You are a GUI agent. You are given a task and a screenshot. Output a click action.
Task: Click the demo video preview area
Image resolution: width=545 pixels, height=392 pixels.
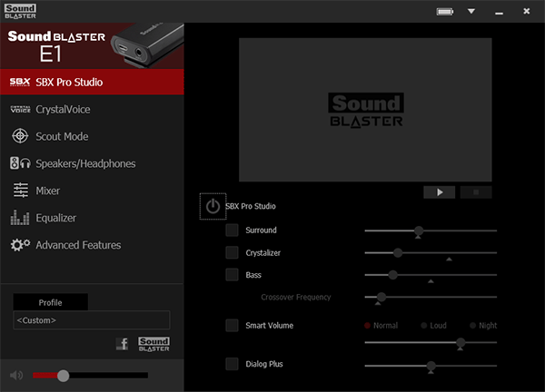click(x=365, y=110)
